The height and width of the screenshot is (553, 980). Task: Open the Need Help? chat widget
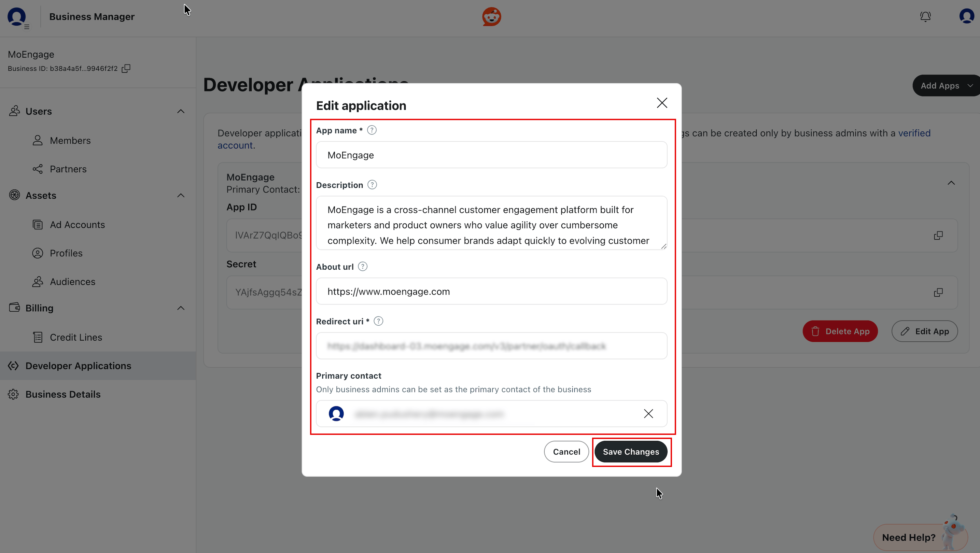(x=920, y=537)
